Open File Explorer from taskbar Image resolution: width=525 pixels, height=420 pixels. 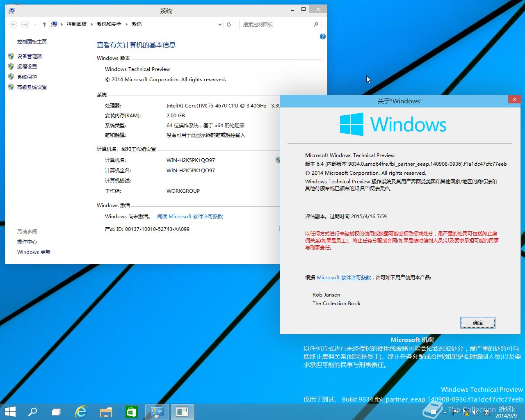click(x=106, y=411)
